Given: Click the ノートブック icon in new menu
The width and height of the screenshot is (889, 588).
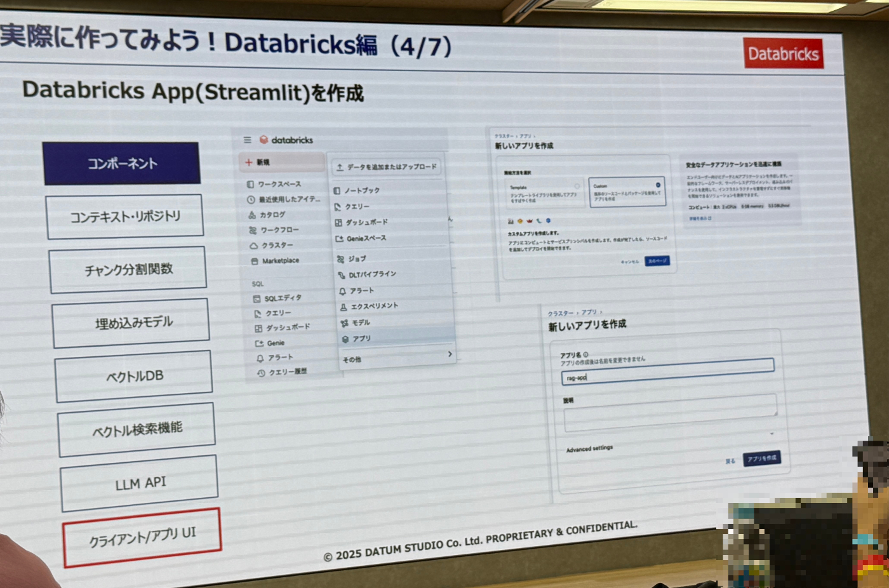Looking at the screenshot, I should (x=337, y=190).
